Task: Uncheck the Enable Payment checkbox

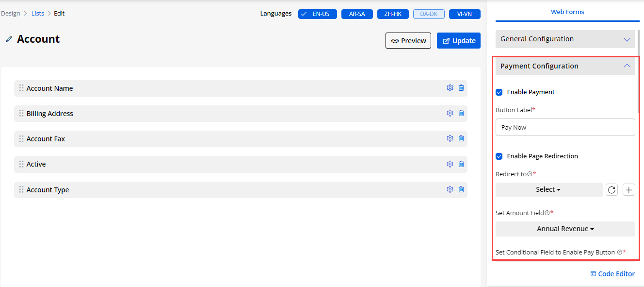Action: 499,92
